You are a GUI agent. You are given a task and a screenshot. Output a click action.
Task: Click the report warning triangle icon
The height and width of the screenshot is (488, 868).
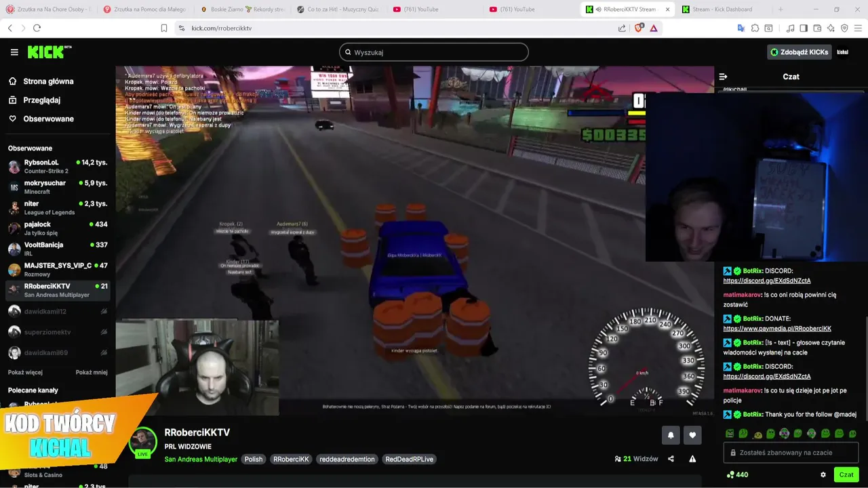(692, 459)
